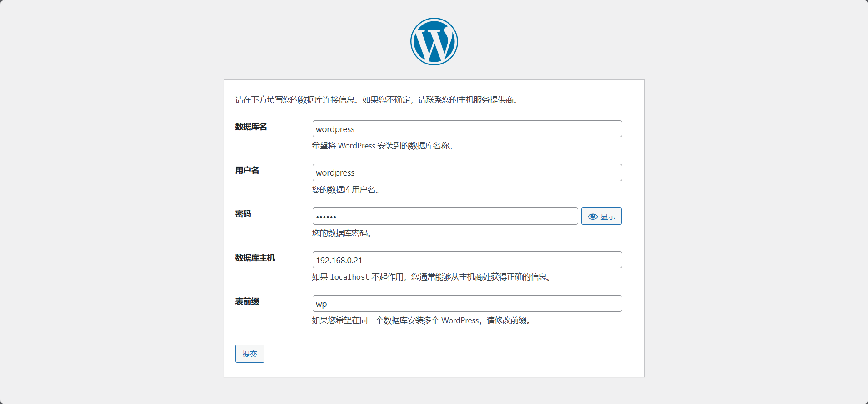The image size is (868, 404).
Task: Click the text 希望将 WordPress 安装到的数据库名称。
Action: tap(384, 146)
